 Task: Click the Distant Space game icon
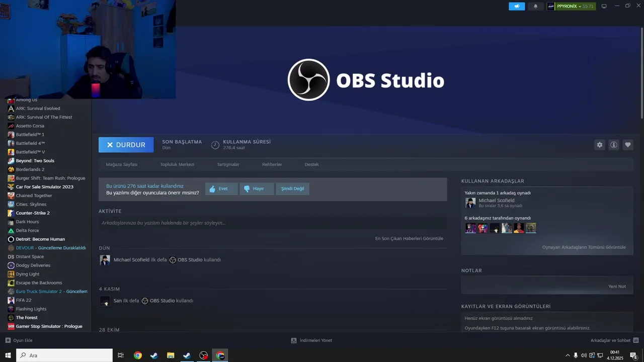(x=11, y=256)
